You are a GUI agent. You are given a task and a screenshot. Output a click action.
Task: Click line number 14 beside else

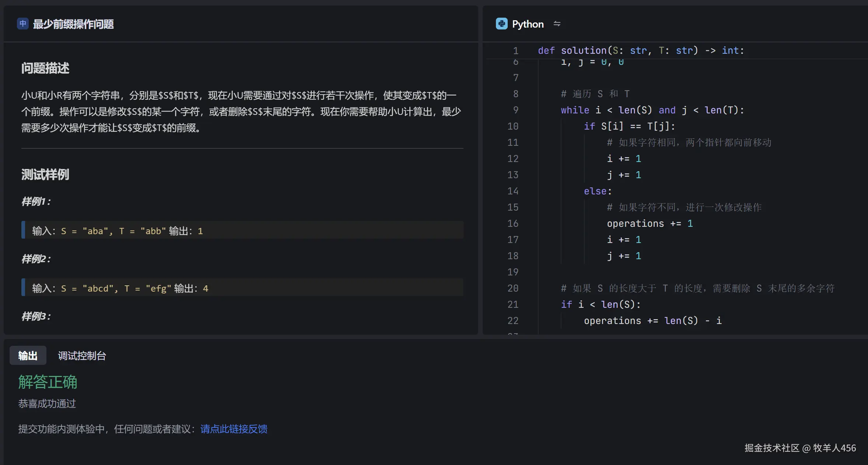(x=513, y=191)
